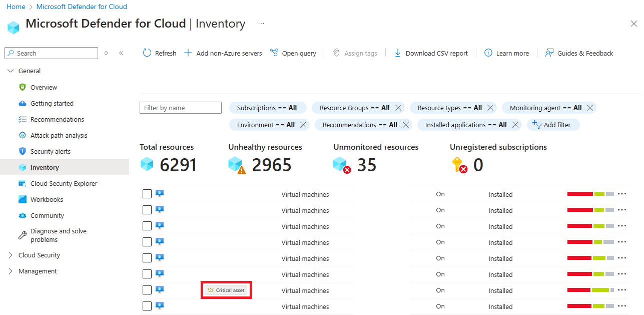Click the Unmonitored resources cube icon

342,165
